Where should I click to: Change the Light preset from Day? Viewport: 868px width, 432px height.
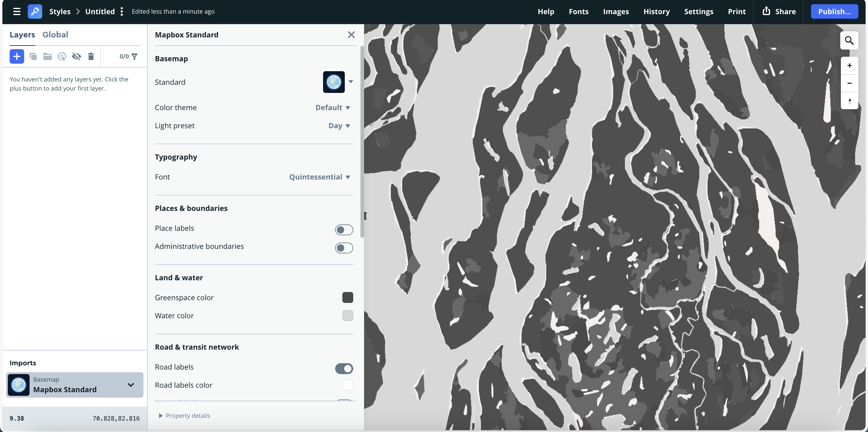(338, 125)
